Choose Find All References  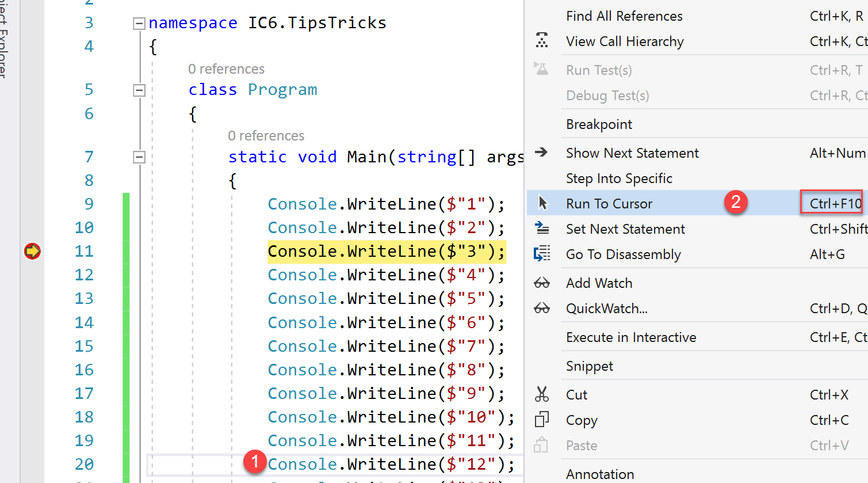624,16
